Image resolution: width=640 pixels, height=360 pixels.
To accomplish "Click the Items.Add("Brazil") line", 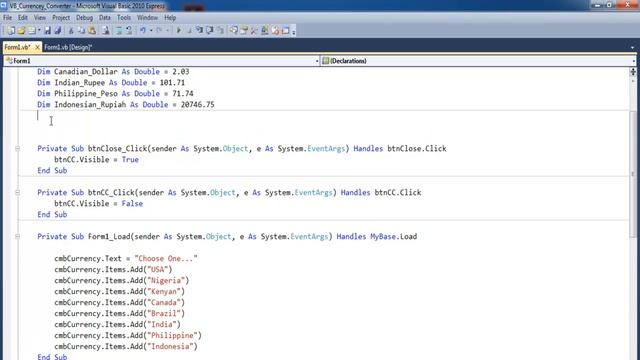I will (x=120, y=314).
